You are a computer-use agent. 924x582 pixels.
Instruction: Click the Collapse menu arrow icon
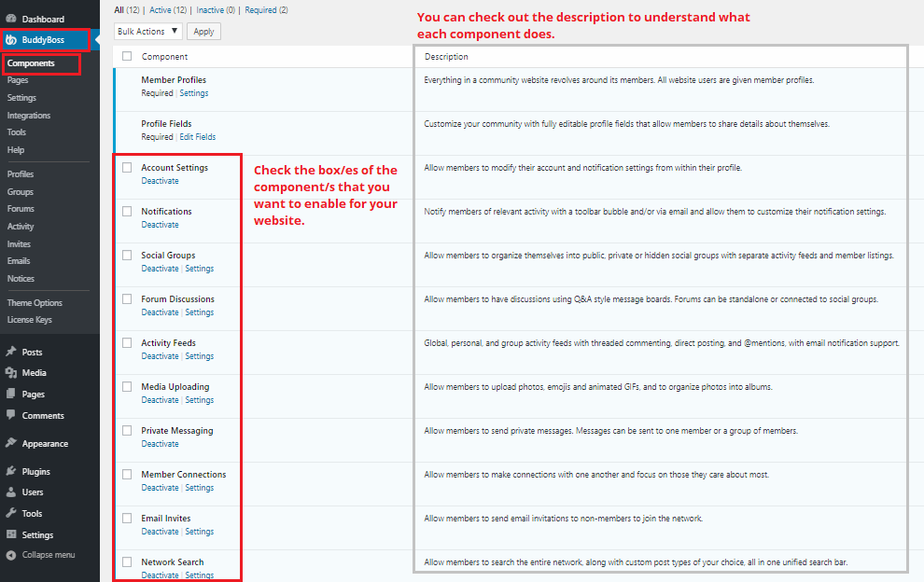pos(11,555)
